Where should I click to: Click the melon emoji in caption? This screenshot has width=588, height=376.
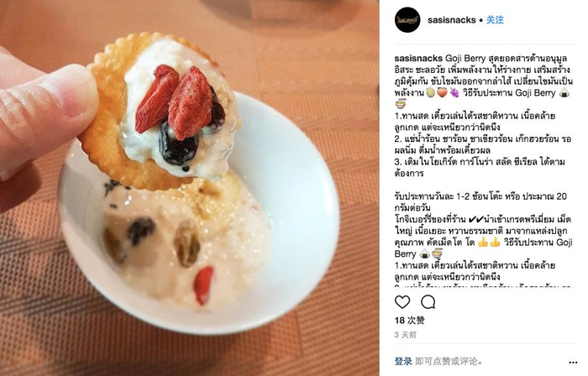point(430,93)
